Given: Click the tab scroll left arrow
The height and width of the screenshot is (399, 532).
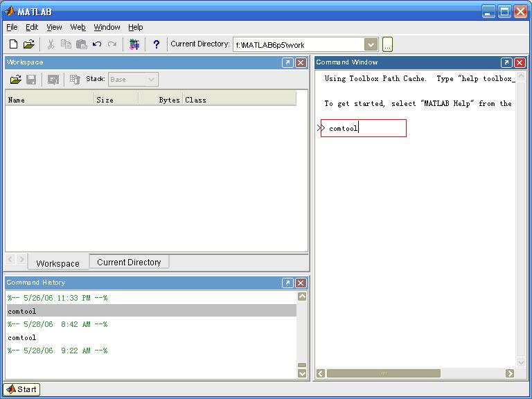Looking at the screenshot, I should pos(10,260).
